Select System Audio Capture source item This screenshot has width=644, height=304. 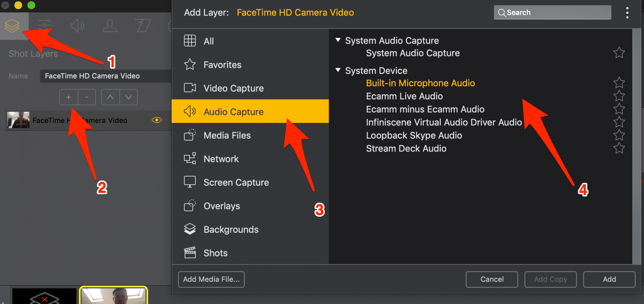tap(413, 53)
